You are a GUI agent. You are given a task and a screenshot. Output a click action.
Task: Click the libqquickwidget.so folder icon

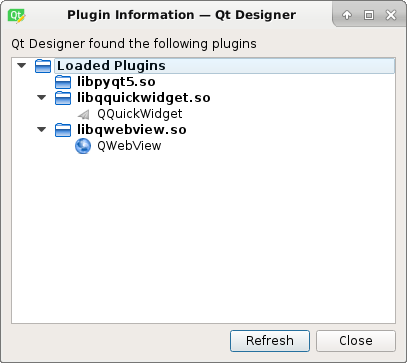pos(63,98)
